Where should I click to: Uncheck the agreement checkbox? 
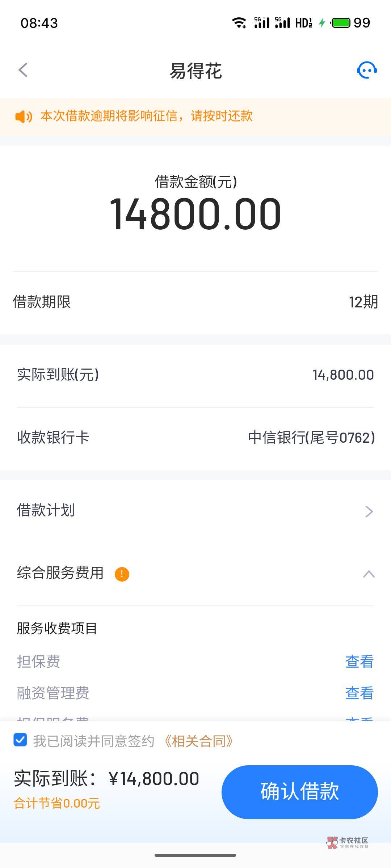tap(20, 740)
